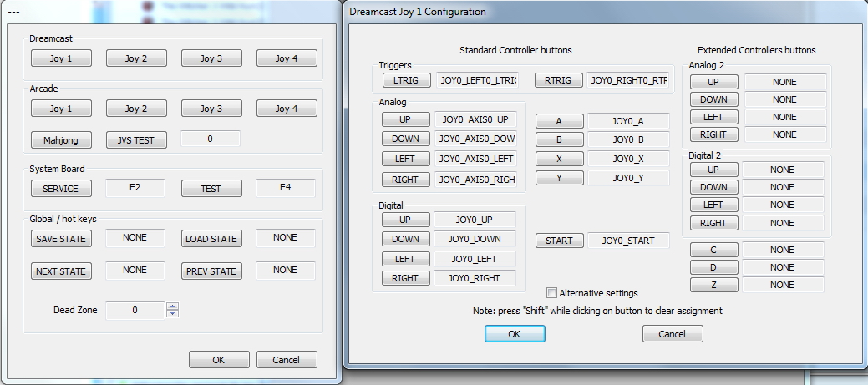Select the JVS TEST value field
Viewport: 868px width, 385px height.
coord(211,139)
